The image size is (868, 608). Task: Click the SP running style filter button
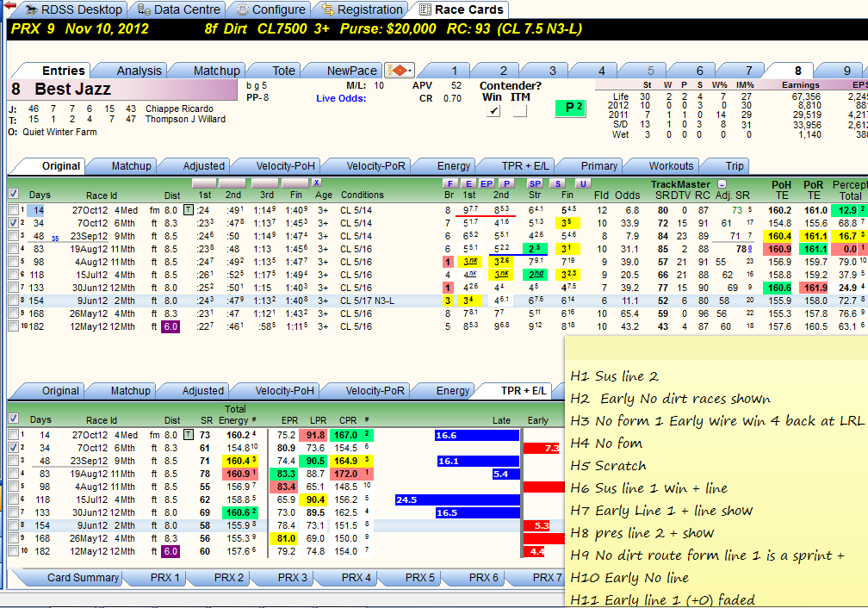(x=535, y=183)
